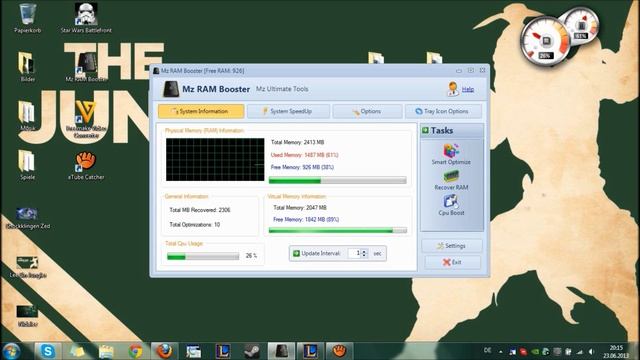Viewport: 640px width, 360px height.
Task: Open the Windows Start menu
Action: pos(11,351)
